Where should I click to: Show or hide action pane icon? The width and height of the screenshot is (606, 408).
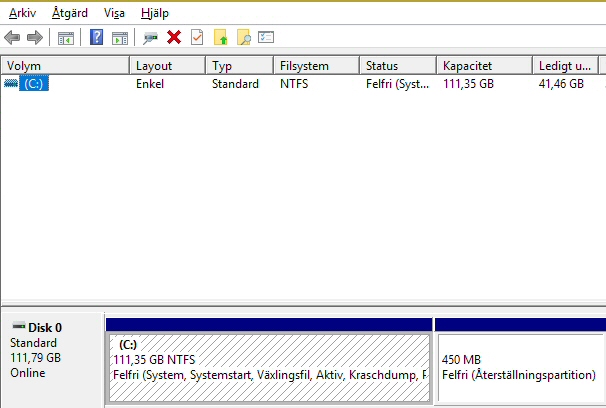coord(120,38)
